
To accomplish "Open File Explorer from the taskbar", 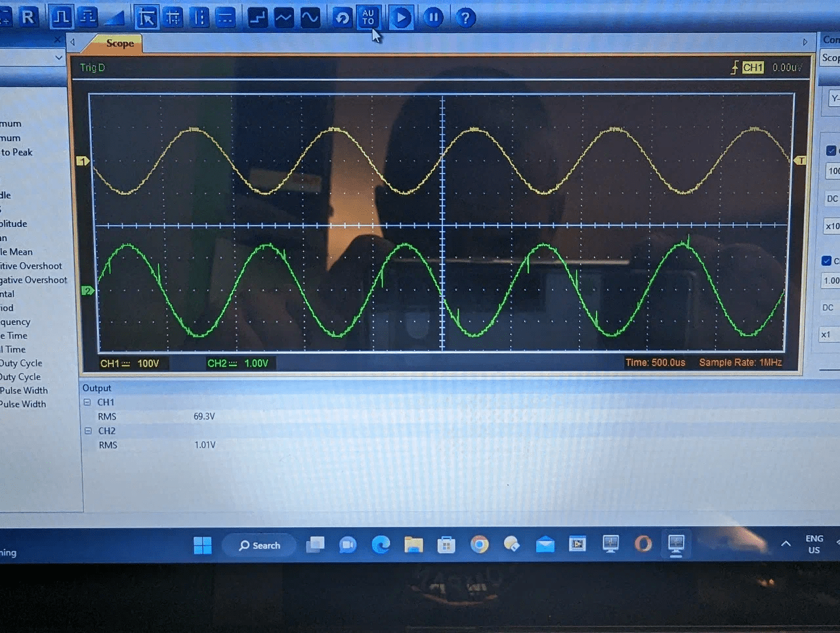I will tap(413, 544).
